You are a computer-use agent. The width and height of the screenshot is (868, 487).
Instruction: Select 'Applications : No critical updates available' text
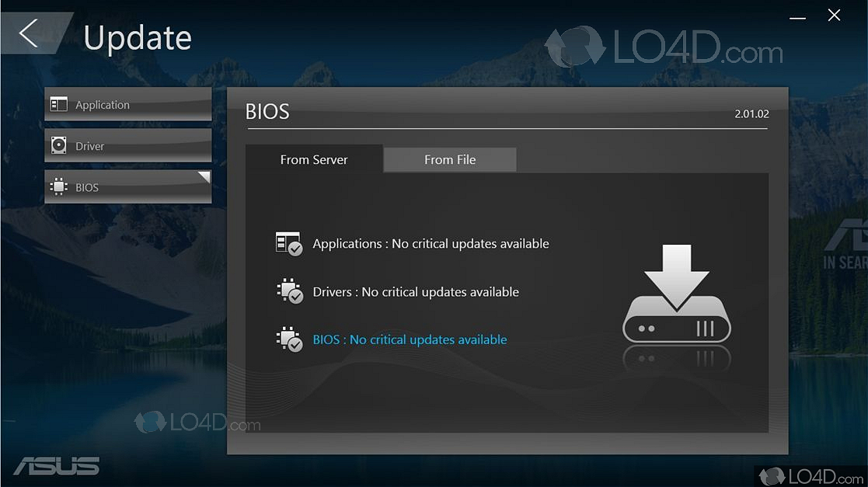(431, 244)
